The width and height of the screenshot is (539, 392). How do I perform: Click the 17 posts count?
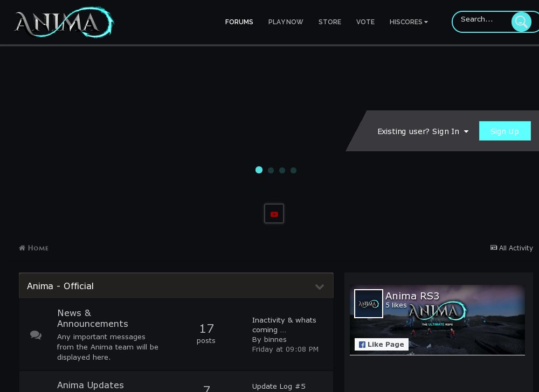pyautogui.click(x=206, y=333)
